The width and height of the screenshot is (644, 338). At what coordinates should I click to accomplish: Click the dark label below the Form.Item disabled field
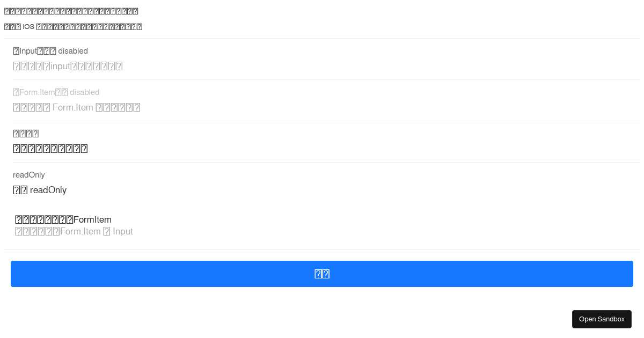[x=26, y=134]
